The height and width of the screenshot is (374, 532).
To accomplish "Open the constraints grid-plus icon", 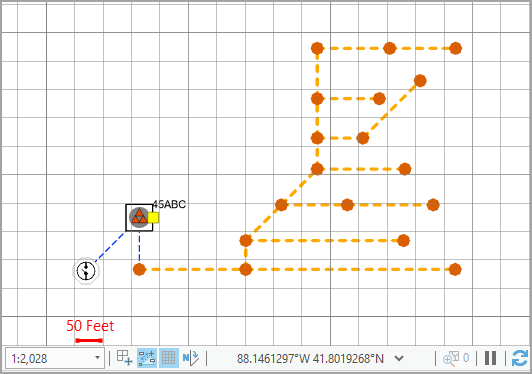I will pyautogui.click(x=124, y=358).
